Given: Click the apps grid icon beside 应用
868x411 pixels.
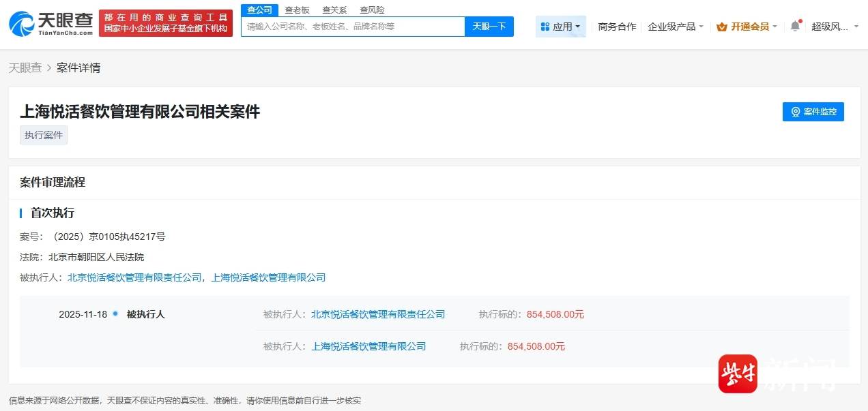Looking at the screenshot, I should coord(545,27).
